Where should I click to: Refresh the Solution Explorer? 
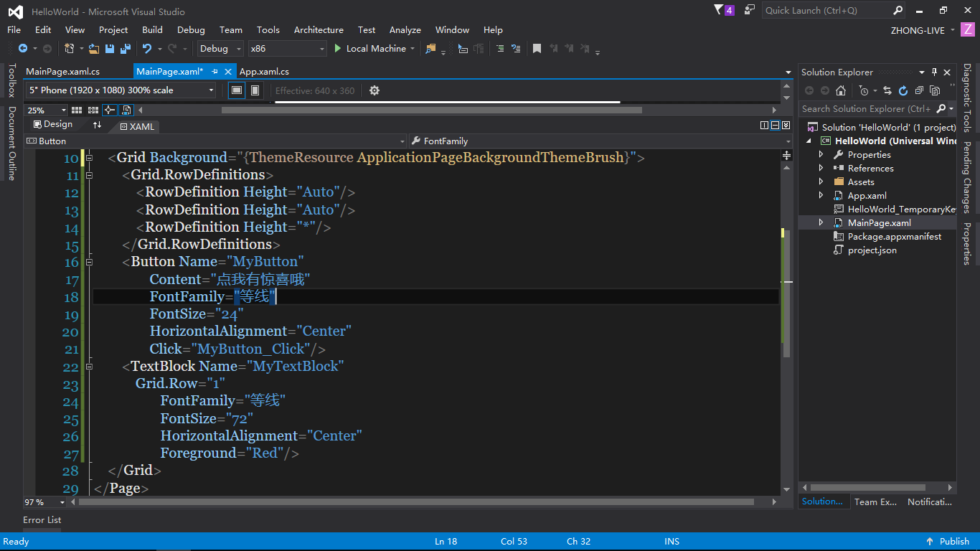(x=903, y=90)
